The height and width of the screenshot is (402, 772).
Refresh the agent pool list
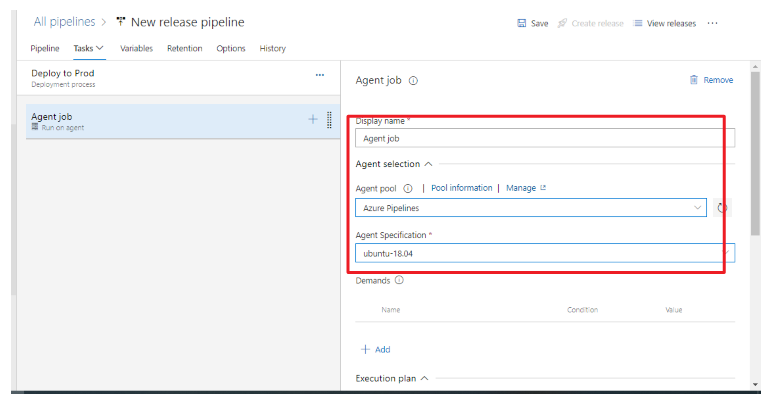click(x=722, y=208)
